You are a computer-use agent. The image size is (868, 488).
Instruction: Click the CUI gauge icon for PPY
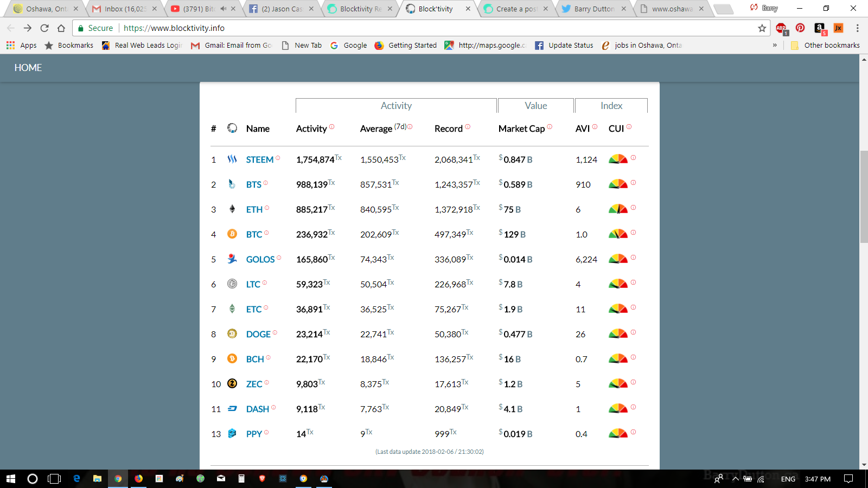pos(618,433)
